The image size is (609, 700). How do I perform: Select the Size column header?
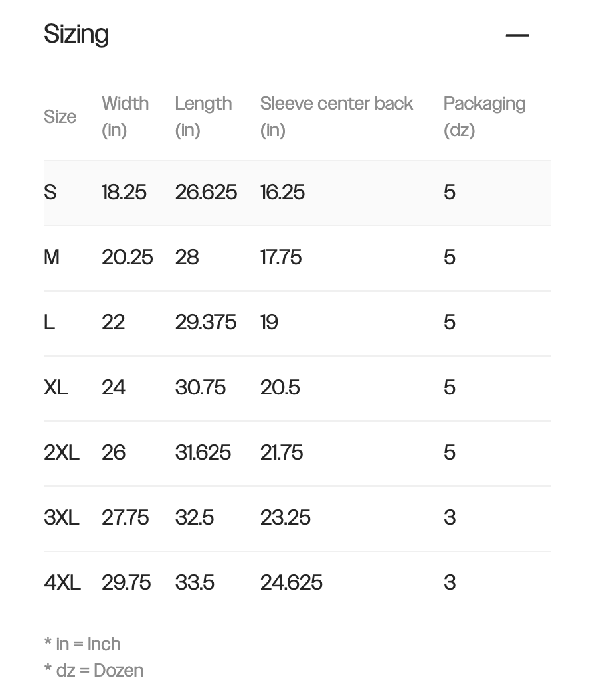coord(60,117)
